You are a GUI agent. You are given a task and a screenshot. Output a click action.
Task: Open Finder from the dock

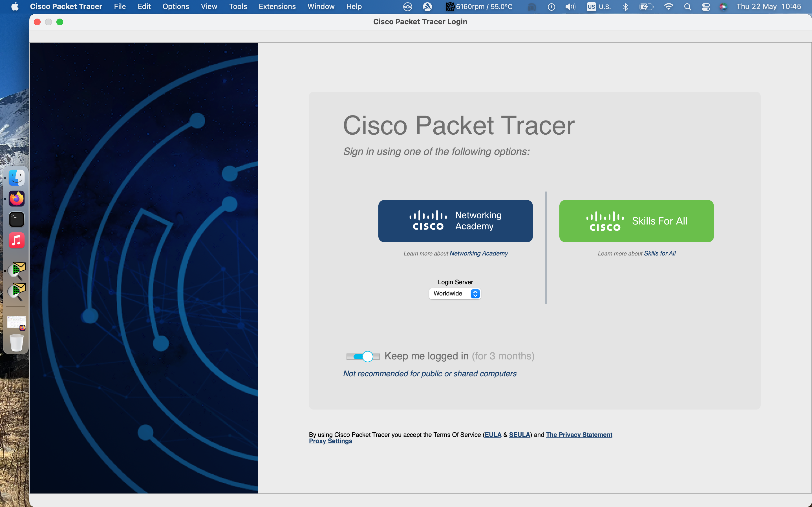coord(16,178)
